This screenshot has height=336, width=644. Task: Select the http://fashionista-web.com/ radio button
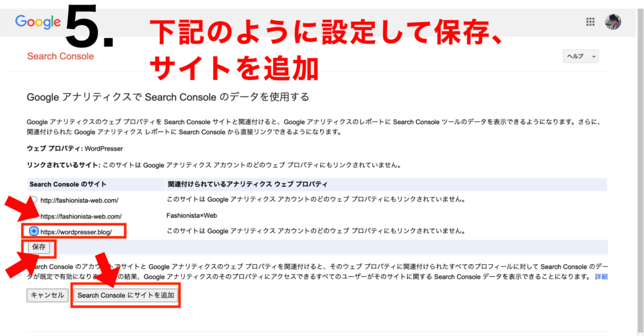pos(35,199)
